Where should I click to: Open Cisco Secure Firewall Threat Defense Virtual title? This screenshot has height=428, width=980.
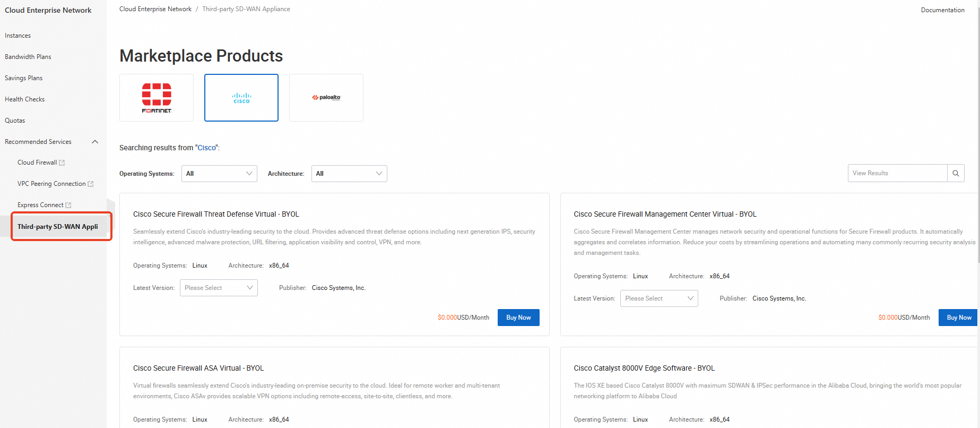(216, 214)
